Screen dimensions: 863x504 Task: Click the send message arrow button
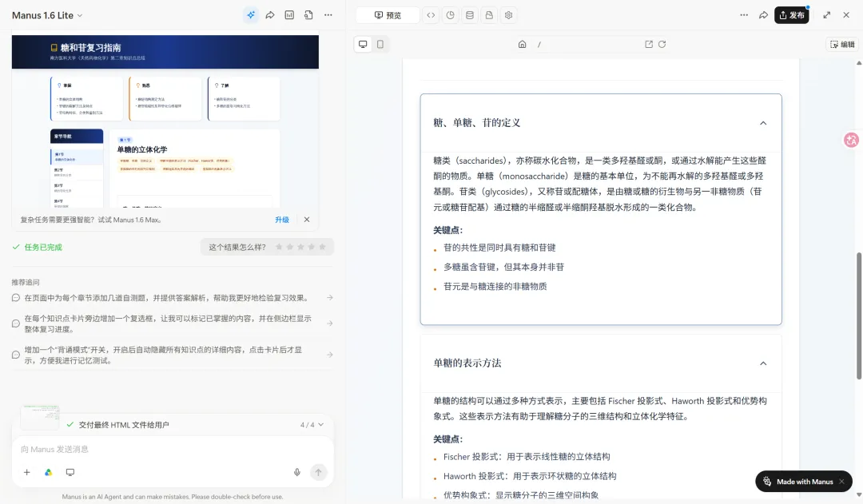pos(318,472)
